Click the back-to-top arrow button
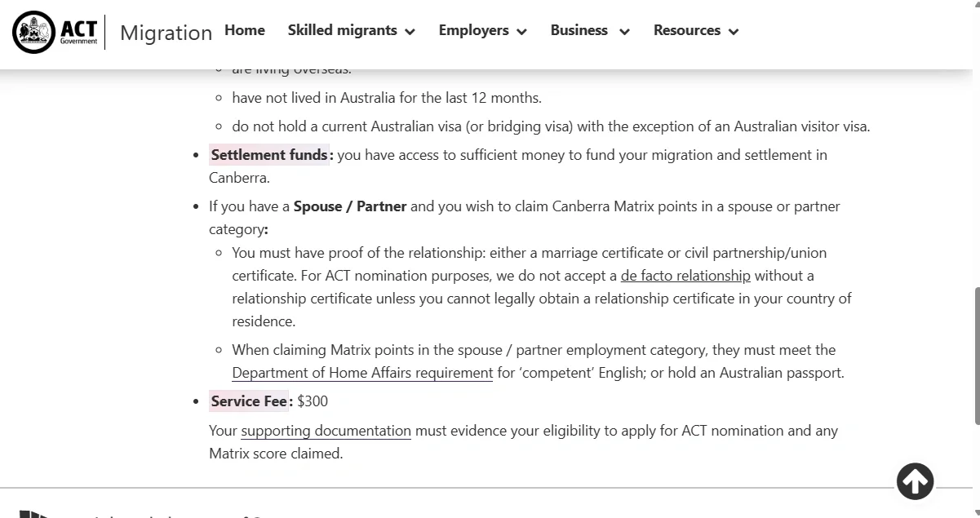The height and width of the screenshot is (518, 980). click(915, 481)
